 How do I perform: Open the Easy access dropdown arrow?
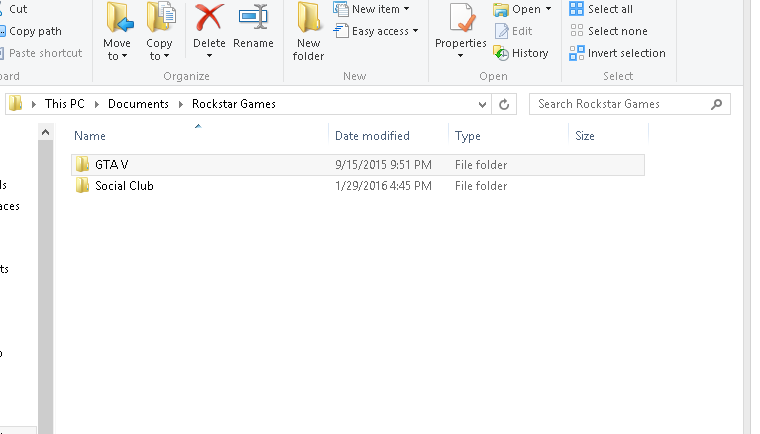coord(415,31)
